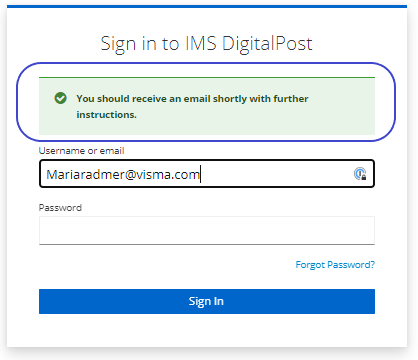This screenshot has width=418, height=360.
Task: Click blank card area below Sign In button
Action: click(207, 330)
